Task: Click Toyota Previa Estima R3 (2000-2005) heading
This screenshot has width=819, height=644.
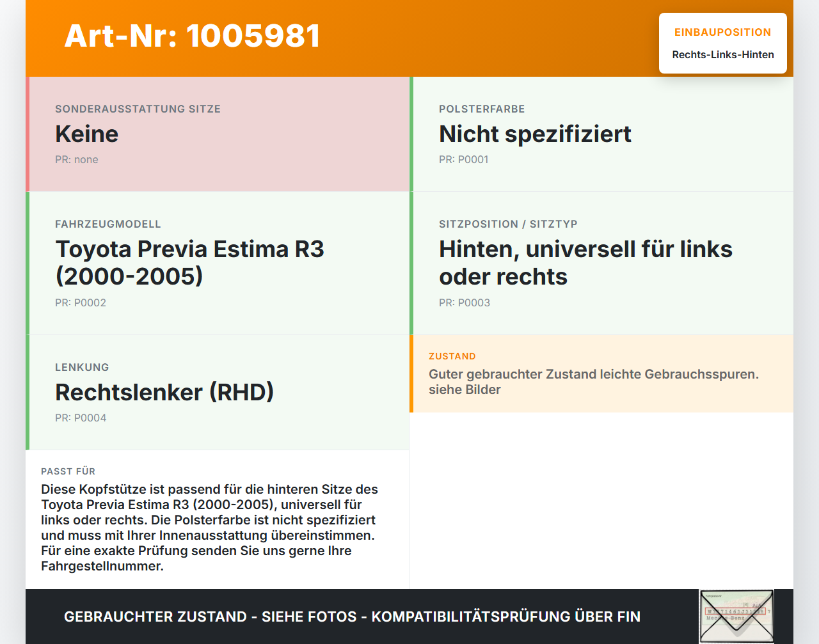Action: coord(189,262)
